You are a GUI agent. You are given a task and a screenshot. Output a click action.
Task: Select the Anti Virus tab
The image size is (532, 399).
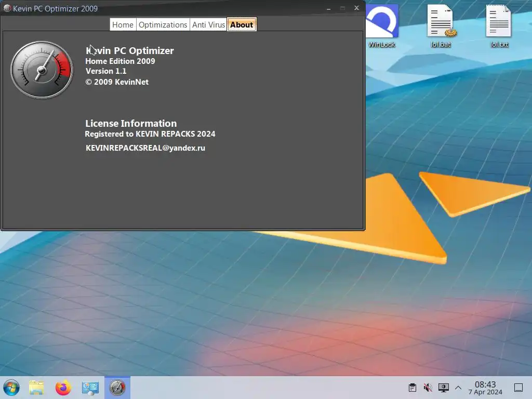(208, 25)
